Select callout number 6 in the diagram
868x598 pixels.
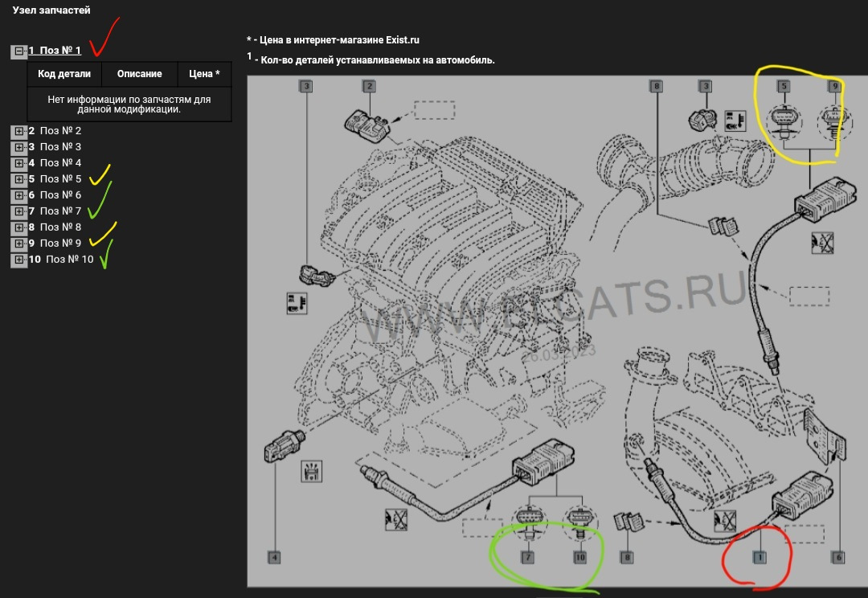[x=838, y=556]
